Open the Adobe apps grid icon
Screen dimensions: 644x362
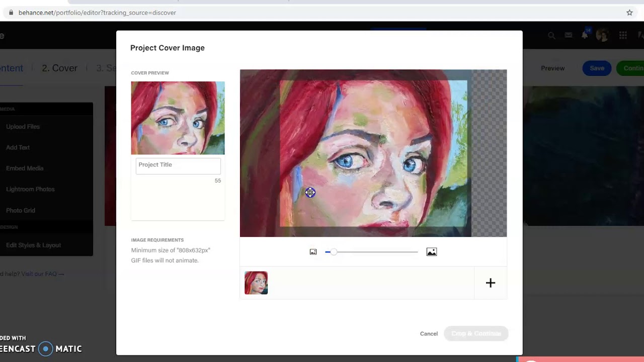623,35
